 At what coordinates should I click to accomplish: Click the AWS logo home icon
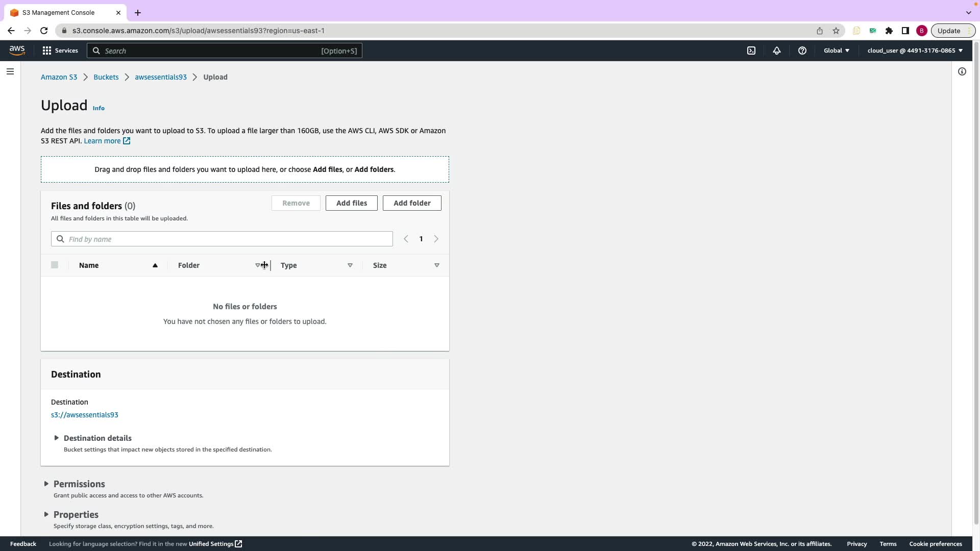[x=17, y=50]
